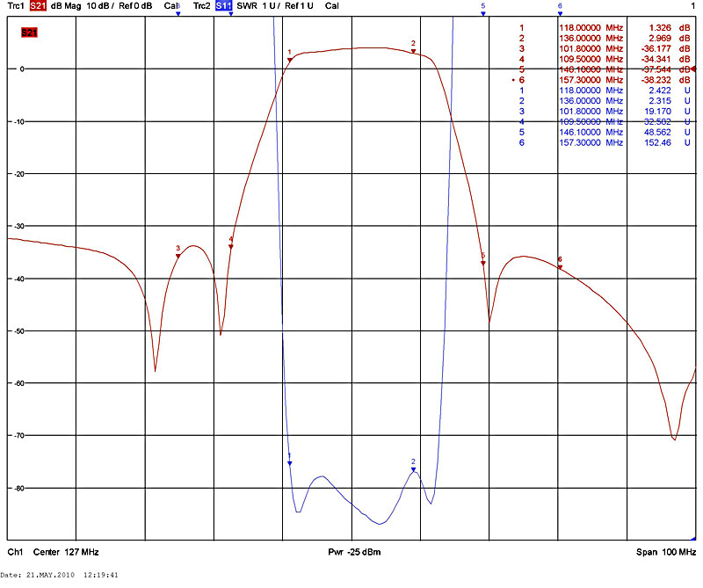
Task: Click blue marker 6 triangle at the top edge
Action: [x=560, y=14]
